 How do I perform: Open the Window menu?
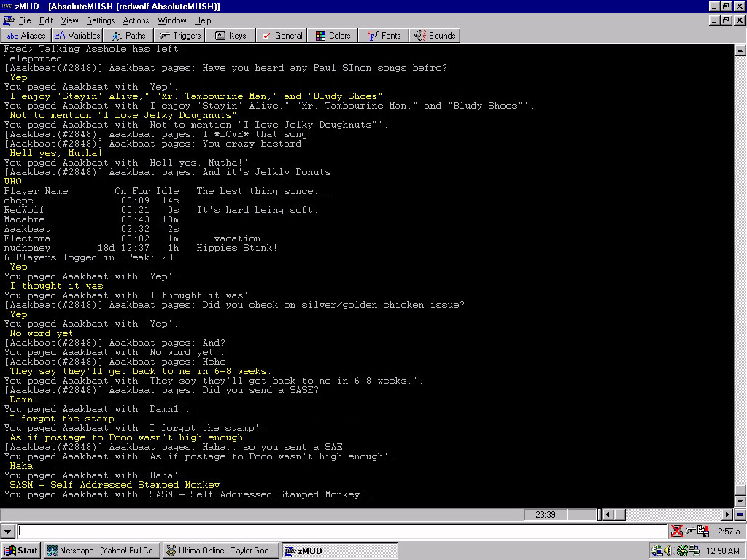pyautogui.click(x=171, y=20)
